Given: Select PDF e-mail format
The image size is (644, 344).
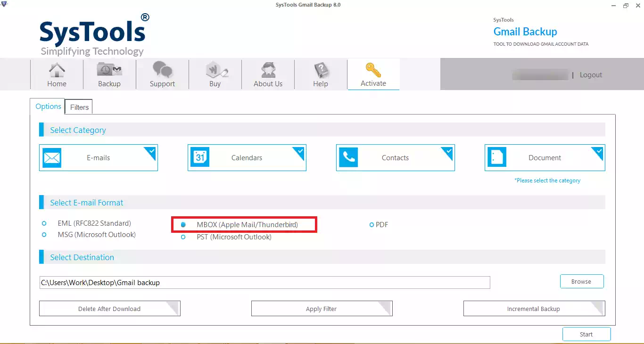Looking at the screenshot, I should pyautogui.click(x=372, y=225).
